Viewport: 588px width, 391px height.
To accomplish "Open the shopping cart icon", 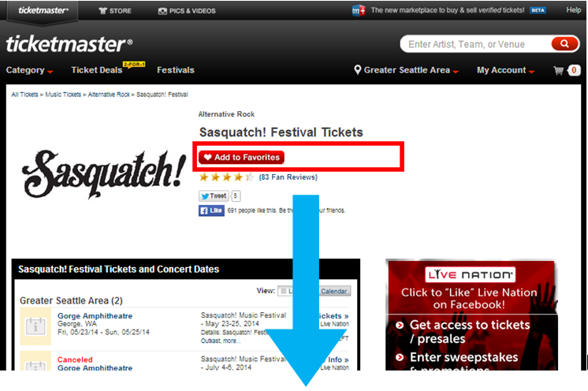I will (558, 70).
